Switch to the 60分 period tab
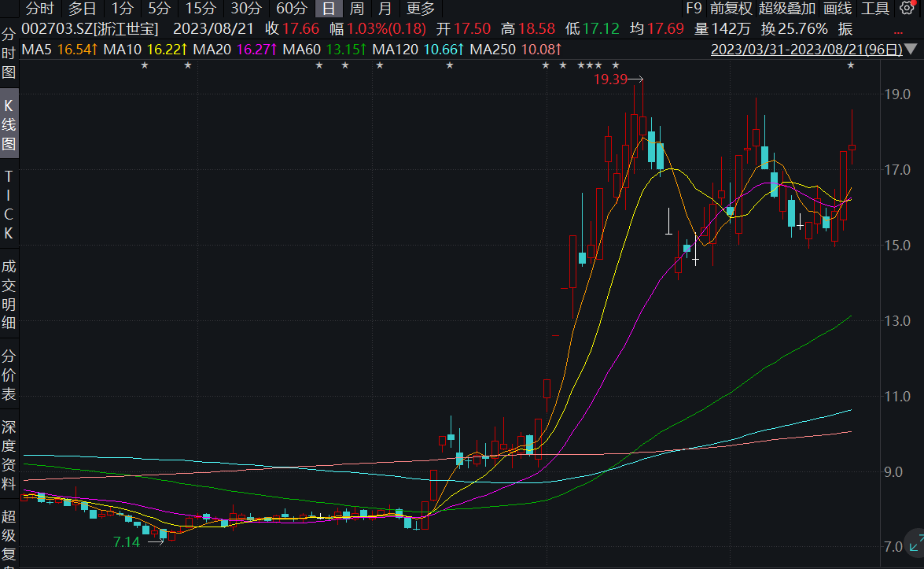Screen dimensions: 924x569 pos(292,9)
